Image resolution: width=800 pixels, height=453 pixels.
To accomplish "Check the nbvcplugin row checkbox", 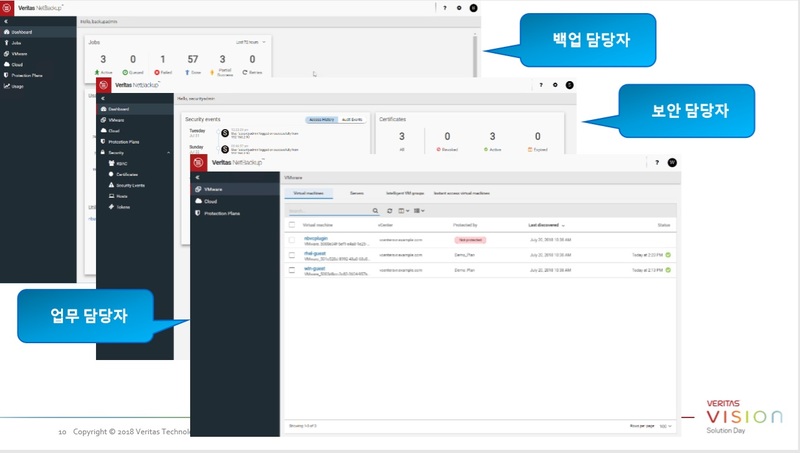I will click(292, 240).
